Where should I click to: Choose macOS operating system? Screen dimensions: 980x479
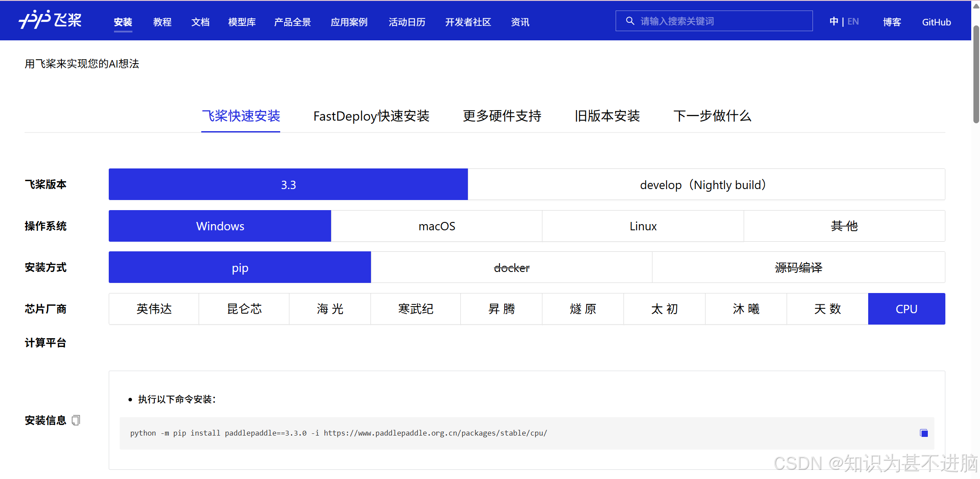coord(437,226)
